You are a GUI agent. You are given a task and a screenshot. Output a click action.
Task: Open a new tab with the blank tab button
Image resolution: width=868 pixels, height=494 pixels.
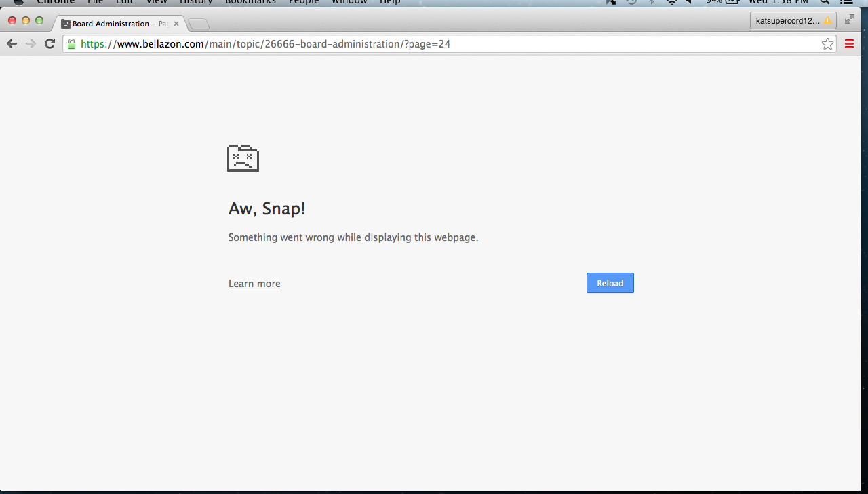tap(199, 24)
